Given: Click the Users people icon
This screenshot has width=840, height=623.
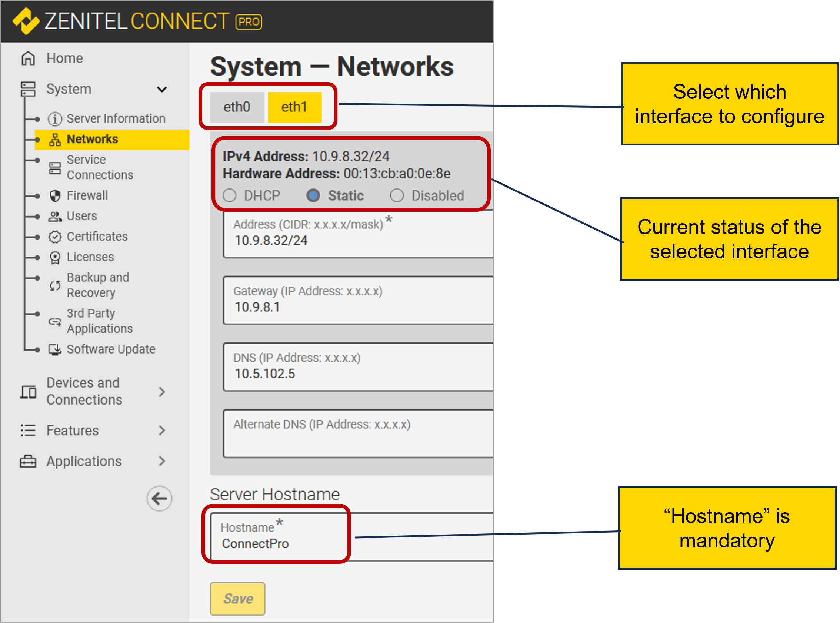Looking at the screenshot, I should 55,217.
